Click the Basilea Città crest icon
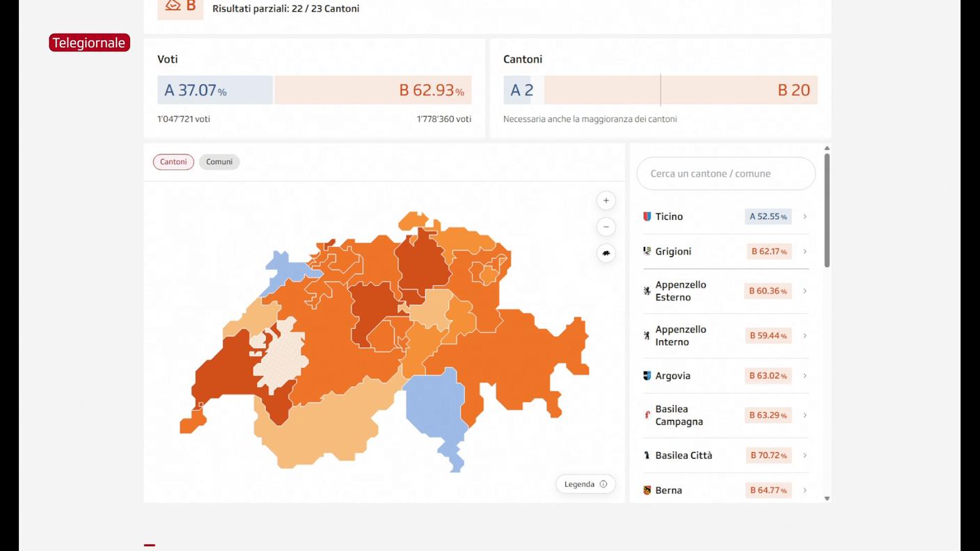This screenshot has width=980, height=551. coord(647,456)
